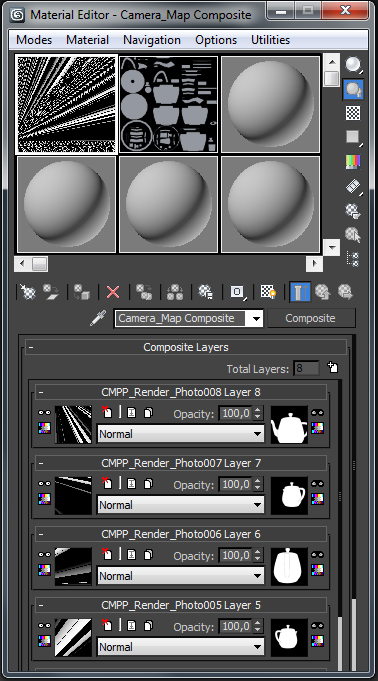Viewport: 378px width, 681px height.
Task: Click Layer 8 texture color correction icon
Action: click(44, 428)
